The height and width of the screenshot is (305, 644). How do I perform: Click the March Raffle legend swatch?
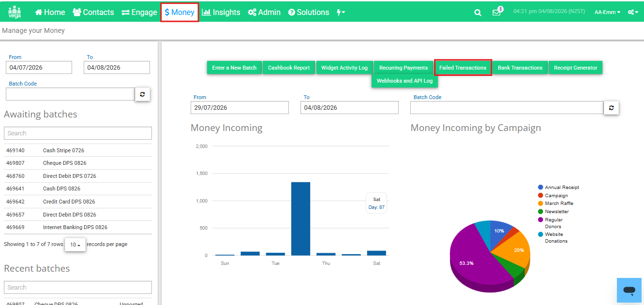(540, 203)
